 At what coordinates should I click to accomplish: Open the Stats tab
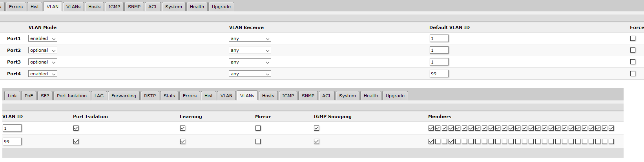pos(170,96)
